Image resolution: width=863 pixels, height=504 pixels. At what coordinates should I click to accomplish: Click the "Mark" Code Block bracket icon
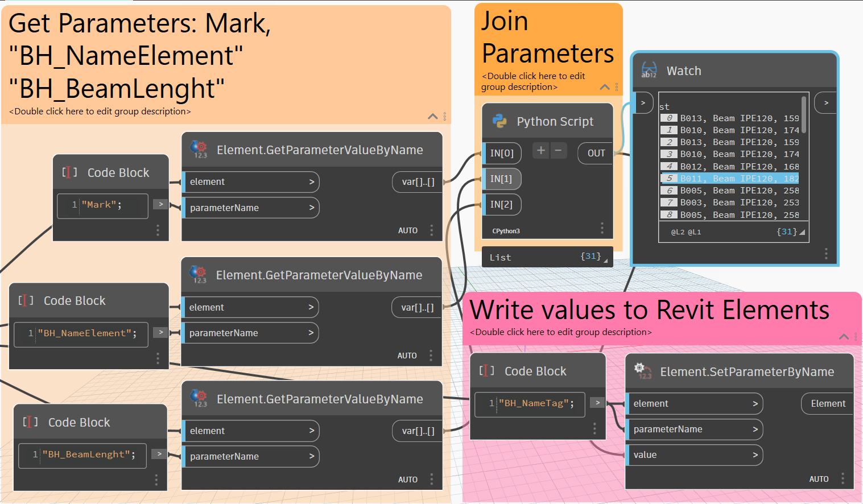(x=69, y=172)
